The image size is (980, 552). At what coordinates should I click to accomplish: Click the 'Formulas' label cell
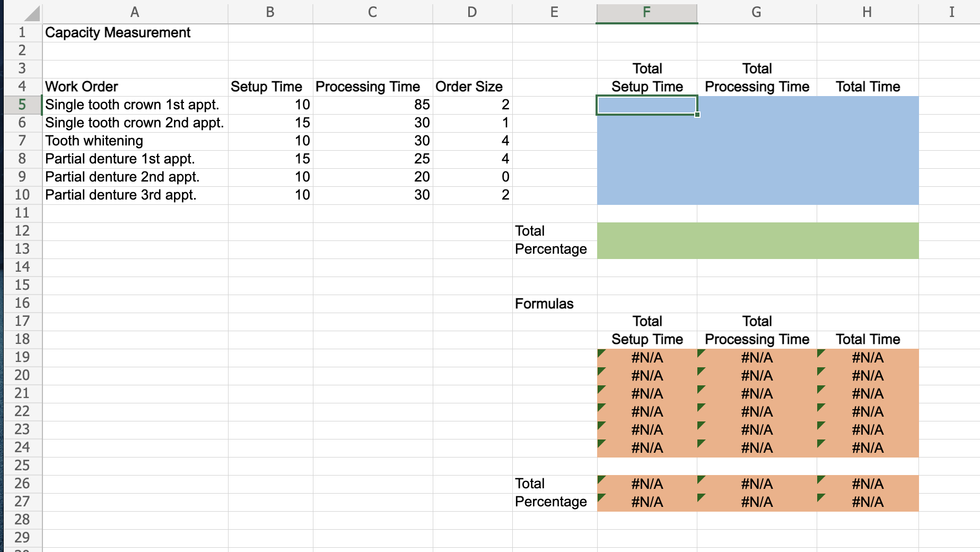click(x=554, y=304)
